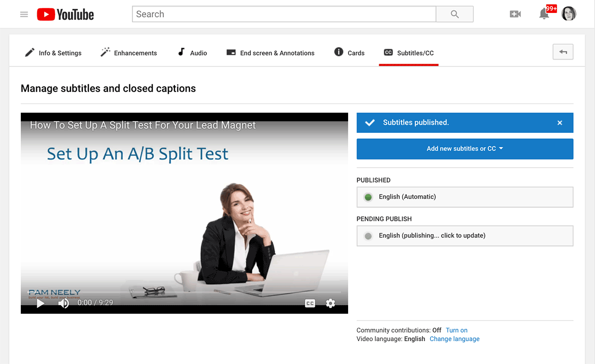Click into the Search field
Screen dimensions: 595x364
point(284,14)
